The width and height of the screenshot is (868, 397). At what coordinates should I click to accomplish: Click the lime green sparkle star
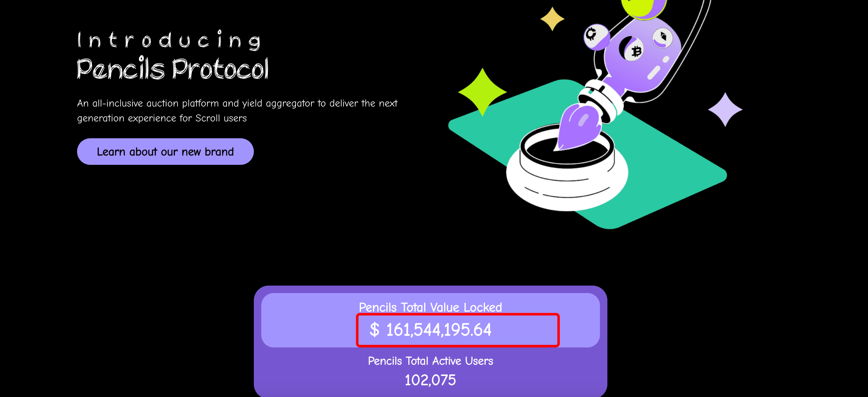coord(482,92)
